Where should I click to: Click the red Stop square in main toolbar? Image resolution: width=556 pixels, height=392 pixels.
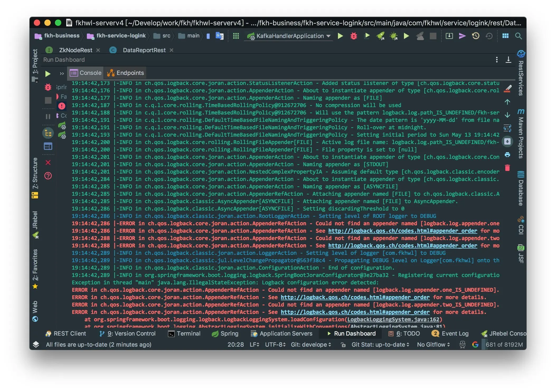click(x=433, y=36)
